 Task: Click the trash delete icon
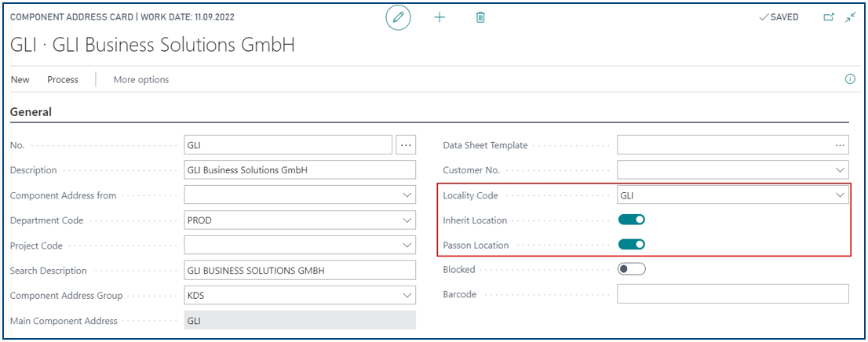[480, 17]
